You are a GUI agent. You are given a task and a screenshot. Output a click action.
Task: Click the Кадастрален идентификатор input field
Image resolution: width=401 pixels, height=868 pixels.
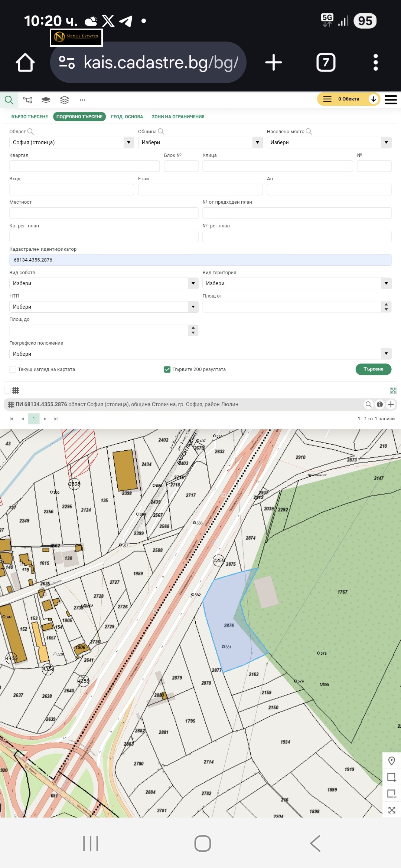point(200,260)
